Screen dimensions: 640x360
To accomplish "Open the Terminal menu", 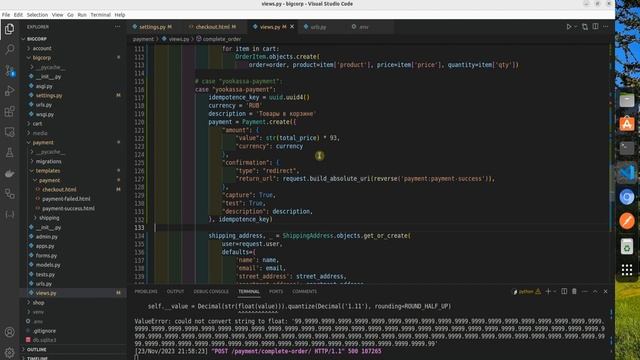I will 100,15.
